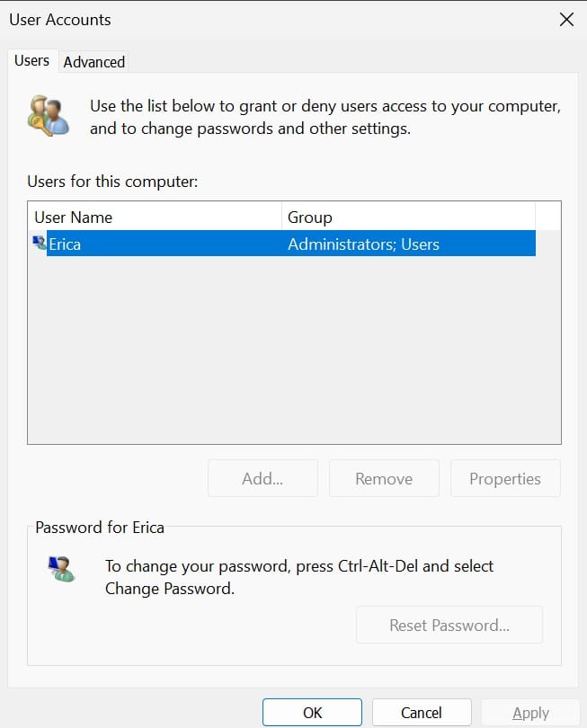Image resolution: width=587 pixels, height=728 pixels.
Task: Select the Users tab
Action: point(32,60)
